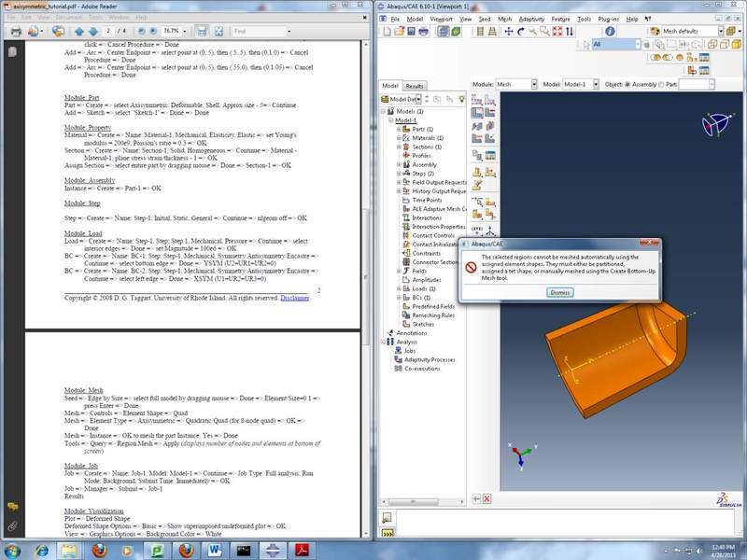Image resolution: width=747 pixels, height=560 pixels.
Task: Expand the Loads (1) tree node
Action: (399, 288)
